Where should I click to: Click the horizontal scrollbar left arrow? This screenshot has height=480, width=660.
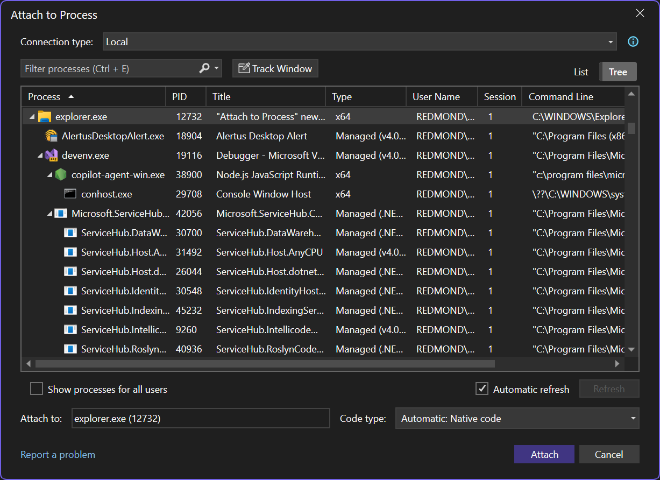pos(28,363)
